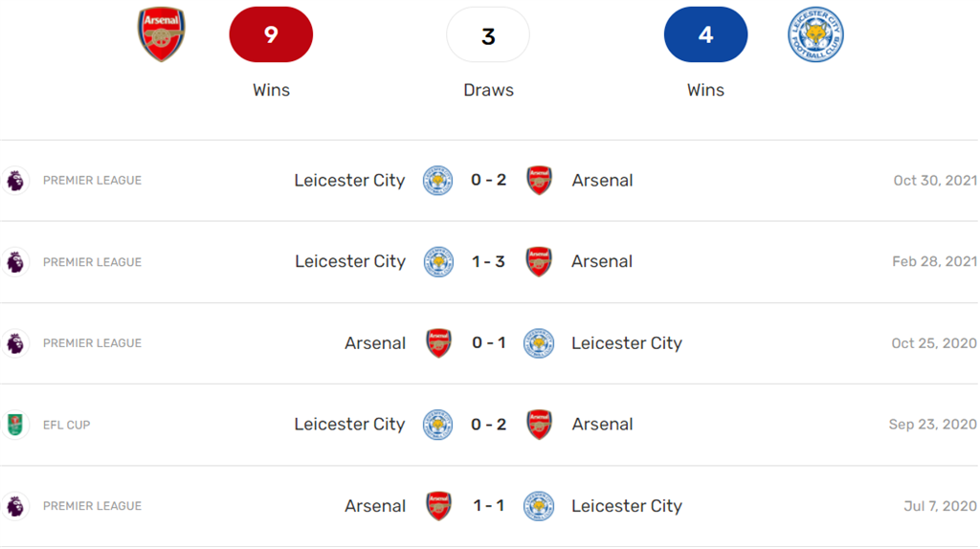Select the 3 draws badge
This screenshot has width=980, height=549.
(x=488, y=35)
